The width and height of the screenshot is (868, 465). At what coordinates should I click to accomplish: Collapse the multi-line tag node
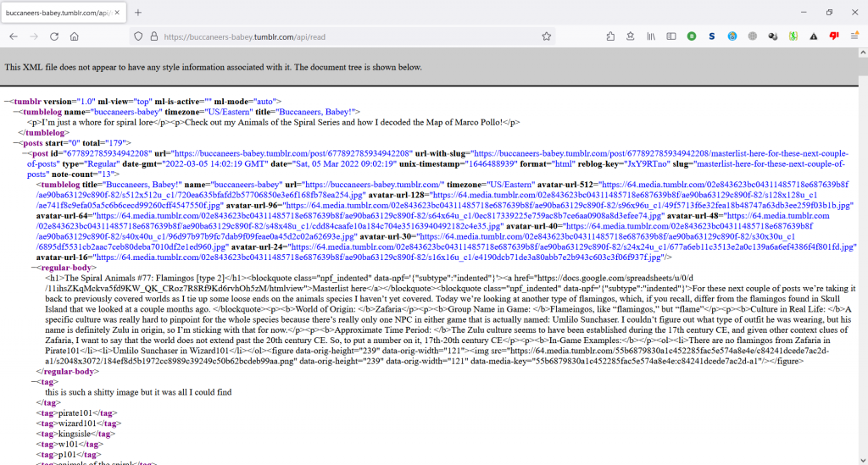click(x=34, y=381)
